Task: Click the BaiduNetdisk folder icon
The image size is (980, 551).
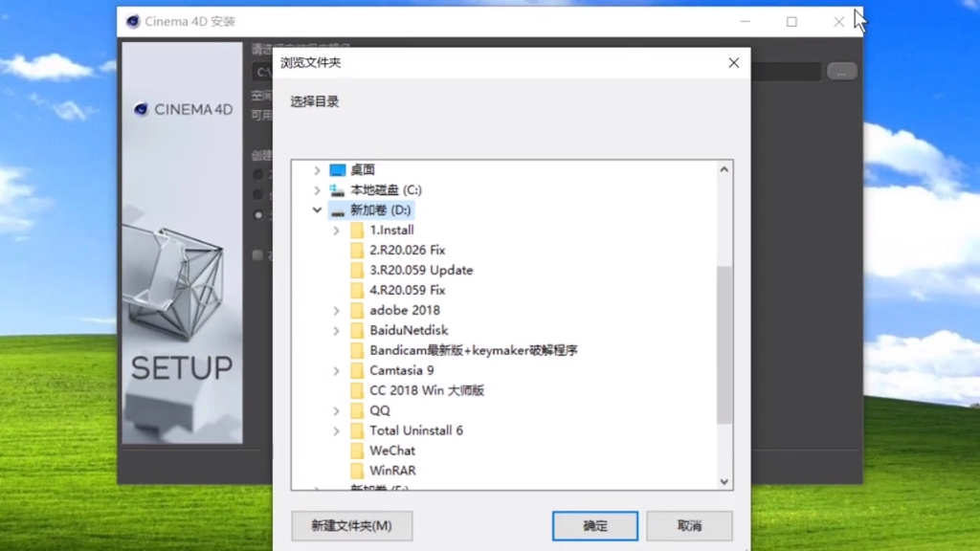Action: tap(359, 330)
